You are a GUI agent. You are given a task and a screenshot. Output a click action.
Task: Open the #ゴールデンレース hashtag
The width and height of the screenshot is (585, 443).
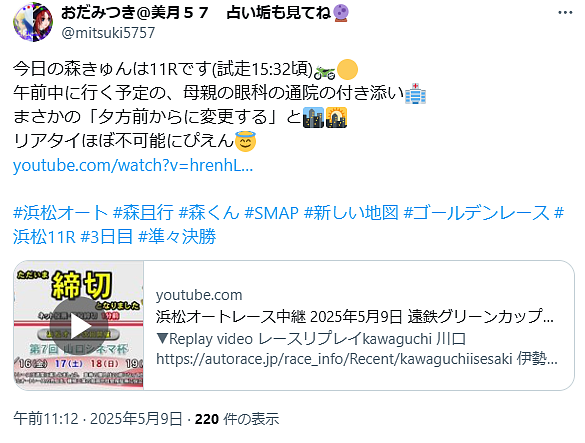click(x=477, y=213)
